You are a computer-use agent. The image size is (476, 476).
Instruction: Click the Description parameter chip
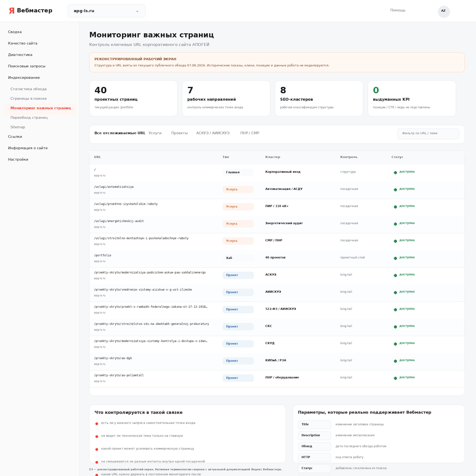[314, 435]
